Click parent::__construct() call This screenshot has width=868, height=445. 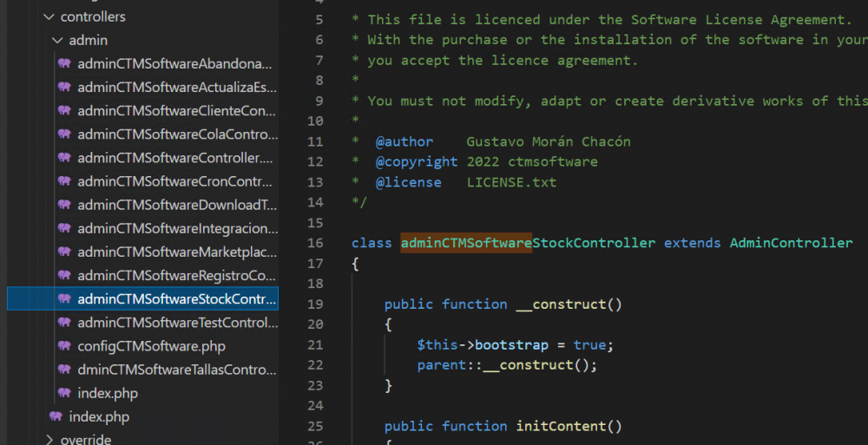point(507,365)
